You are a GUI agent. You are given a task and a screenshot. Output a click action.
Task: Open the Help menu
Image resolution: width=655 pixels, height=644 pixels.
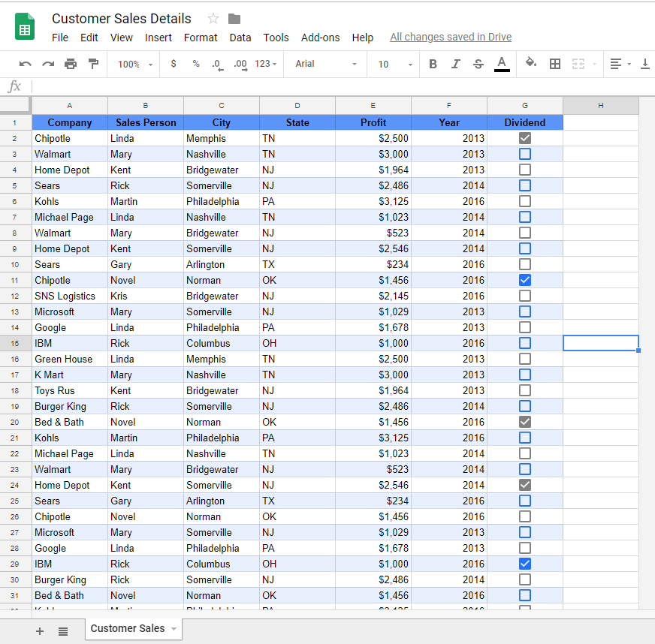(362, 38)
